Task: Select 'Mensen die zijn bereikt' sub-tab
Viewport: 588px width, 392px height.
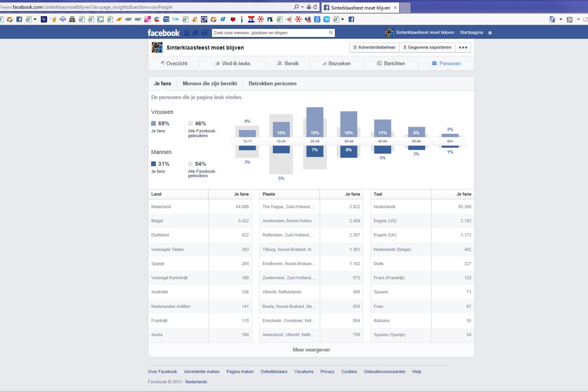Action: (210, 84)
